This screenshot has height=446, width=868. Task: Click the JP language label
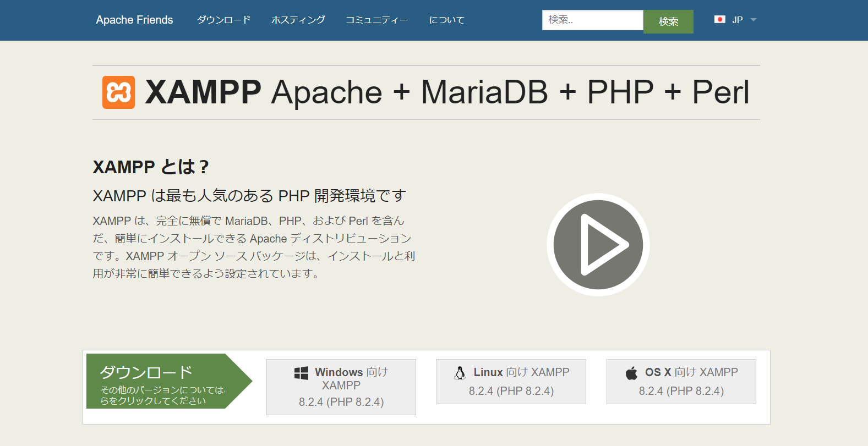click(x=738, y=20)
